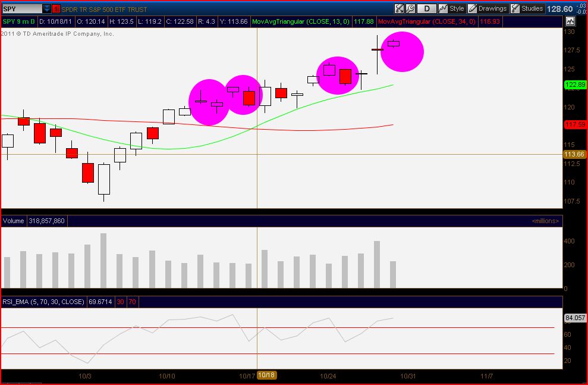Click the SPY 9 m D label

coord(19,22)
